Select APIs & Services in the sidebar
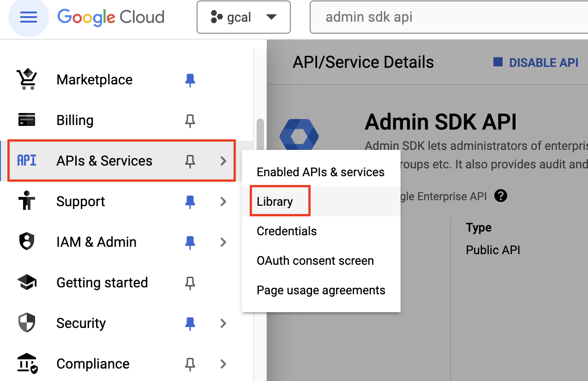This screenshot has height=381, width=588. [104, 161]
